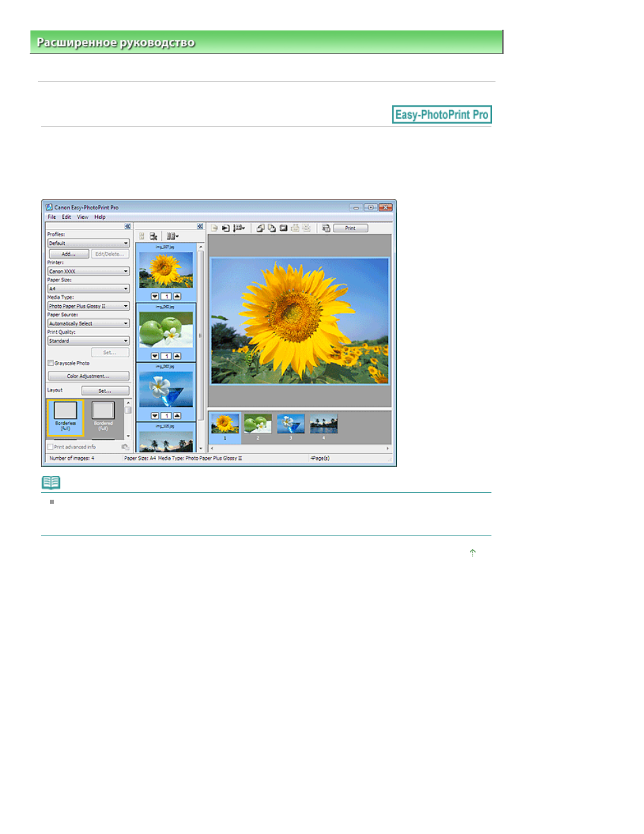Increase copies for the green apples image
The image size is (644, 834).
[x=177, y=356]
